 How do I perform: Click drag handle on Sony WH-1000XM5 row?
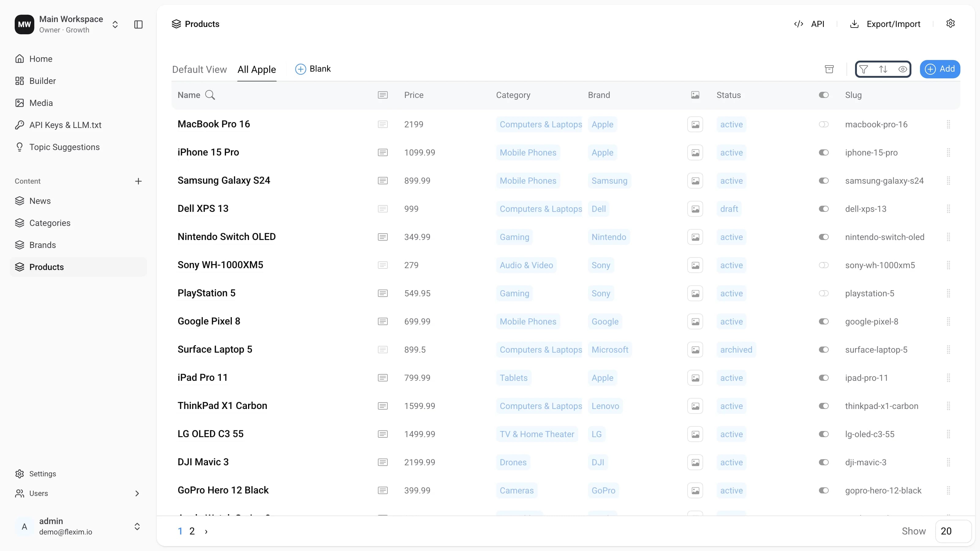[948, 265]
